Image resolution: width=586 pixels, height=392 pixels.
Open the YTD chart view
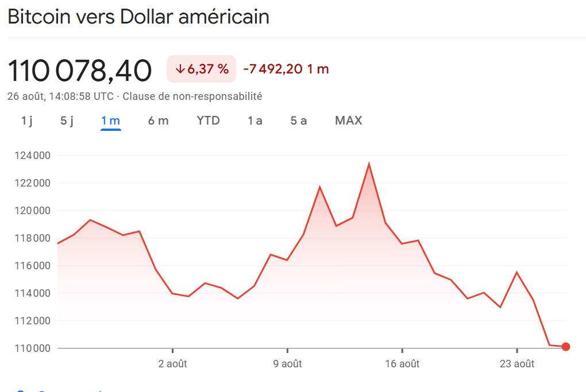coord(207,121)
